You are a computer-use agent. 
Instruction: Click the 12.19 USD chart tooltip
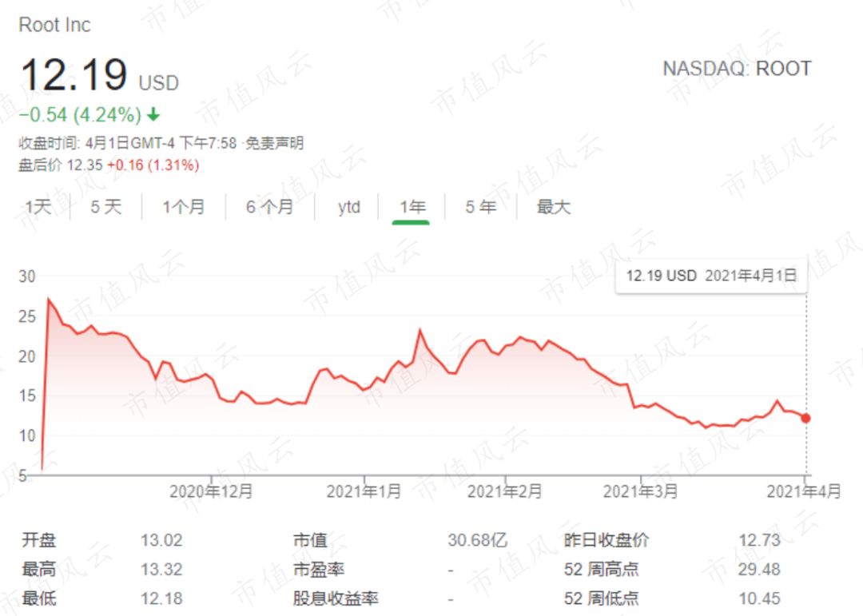pyautogui.click(x=711, y=276)
